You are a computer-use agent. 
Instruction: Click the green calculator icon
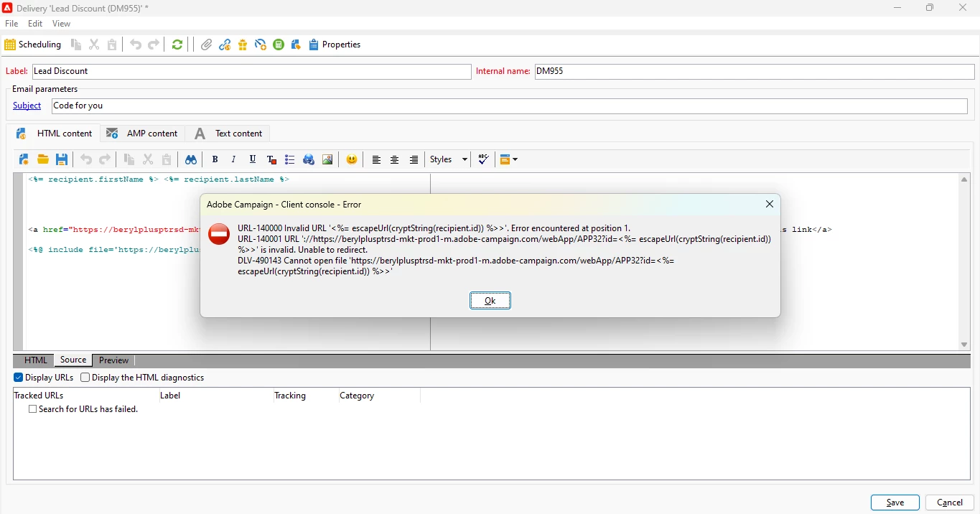pos(279,45)
